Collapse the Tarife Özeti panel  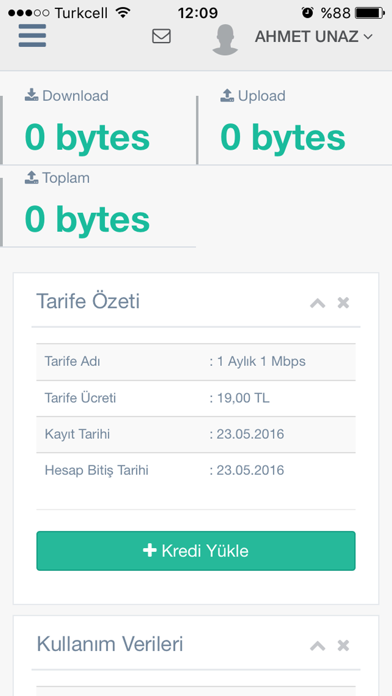pyautogui.click(x=317, y=303)
